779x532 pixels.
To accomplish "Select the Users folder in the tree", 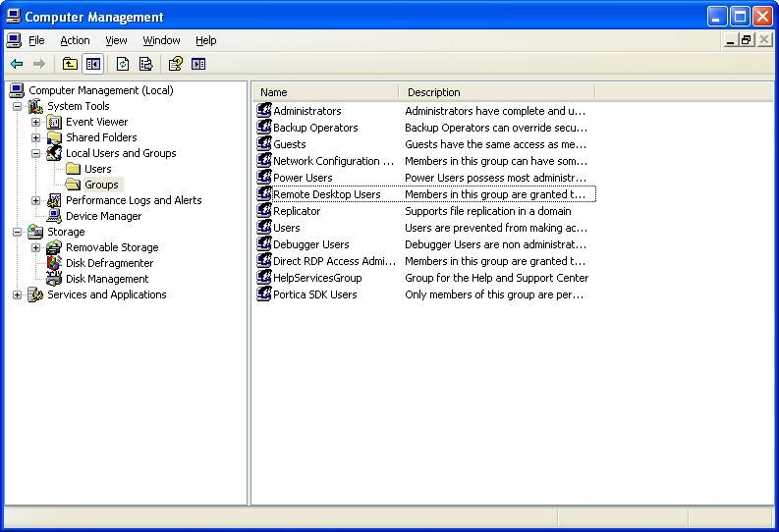I will (97, 169).
